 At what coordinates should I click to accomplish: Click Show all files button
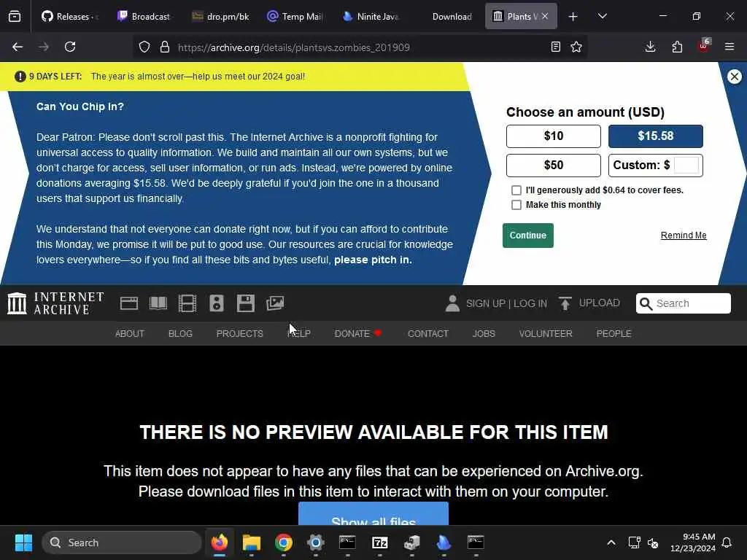click(x=373, y=514)
